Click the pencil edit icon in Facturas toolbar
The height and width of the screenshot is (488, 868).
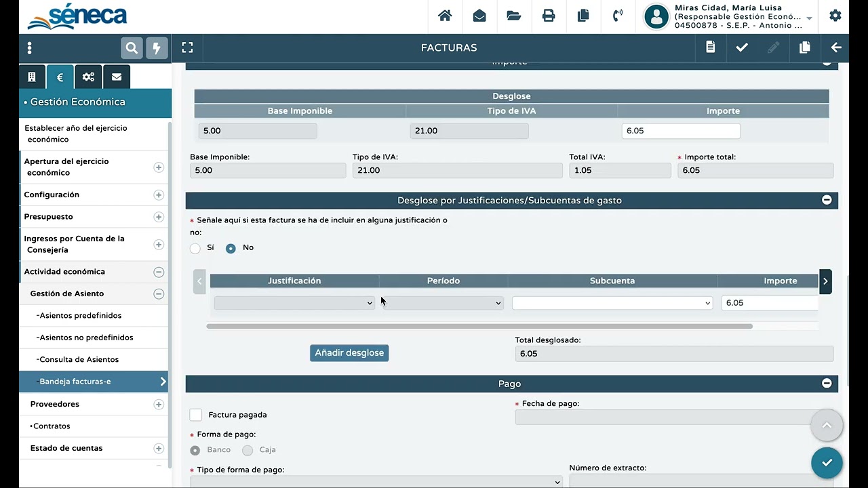click(773, 47)
